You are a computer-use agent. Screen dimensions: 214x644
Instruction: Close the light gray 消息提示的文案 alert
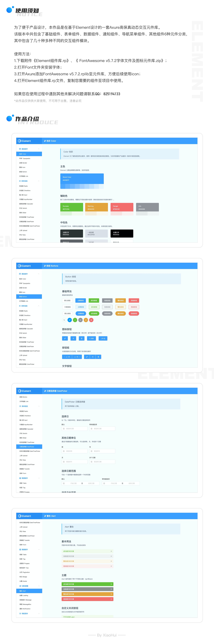(111, 556)
